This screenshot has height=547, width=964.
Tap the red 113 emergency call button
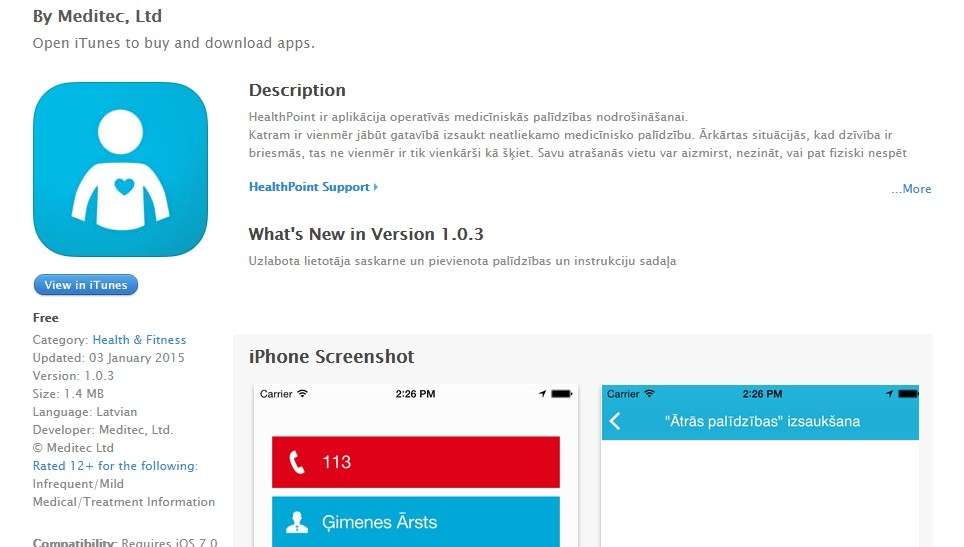[416, 462]
